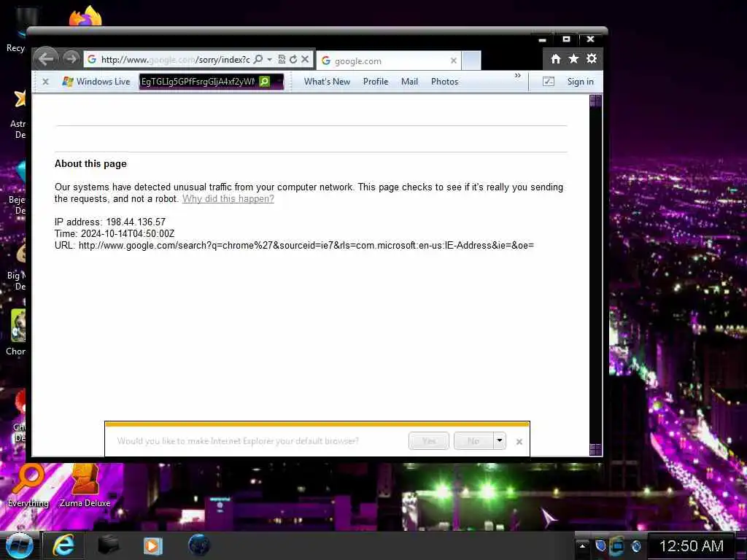Open the address bar autocomplete dropdown arrow

click(270, 59)
